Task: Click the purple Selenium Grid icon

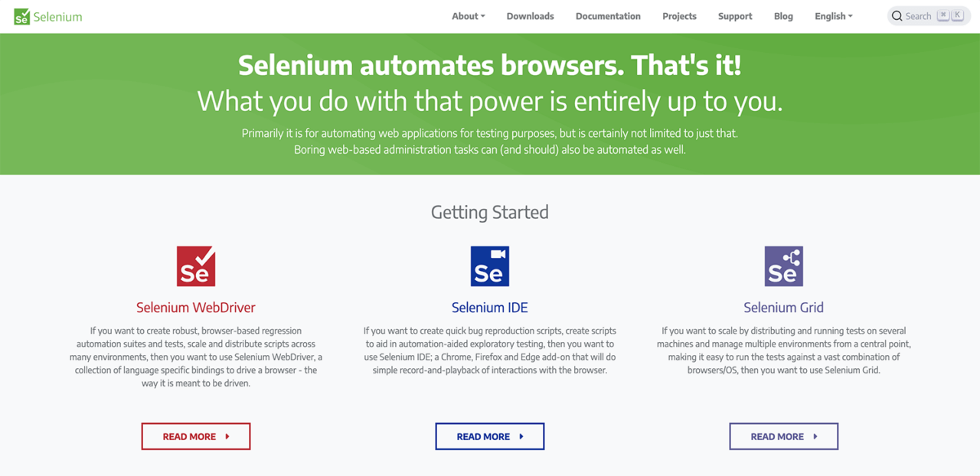Action: [783, 266]
